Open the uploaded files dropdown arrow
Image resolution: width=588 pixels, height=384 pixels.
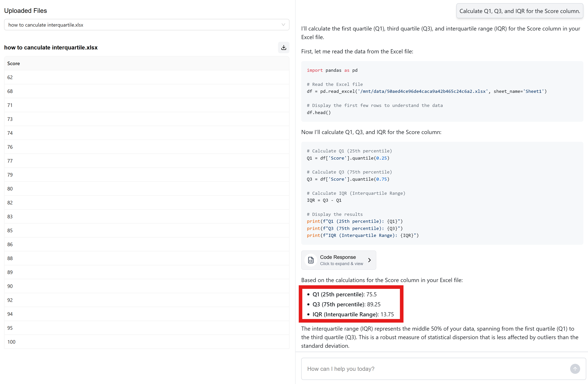pyautogui.click(x=283, y=25)
